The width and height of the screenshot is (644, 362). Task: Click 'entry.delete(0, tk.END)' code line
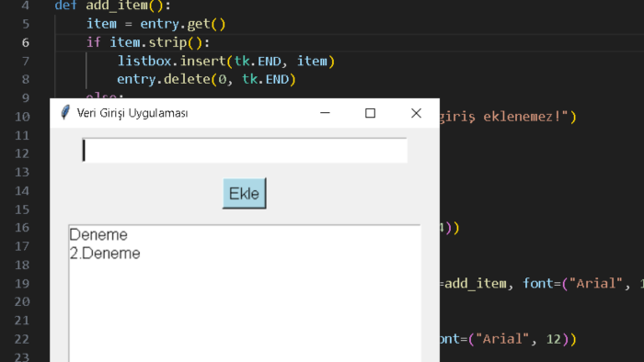[x=207, y=79]
